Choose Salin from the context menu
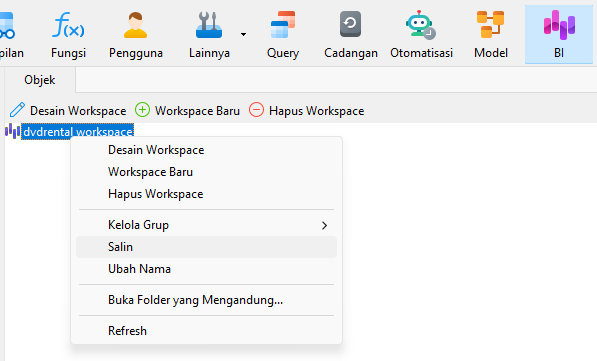The image size is (597, 361). pos(206,247)
